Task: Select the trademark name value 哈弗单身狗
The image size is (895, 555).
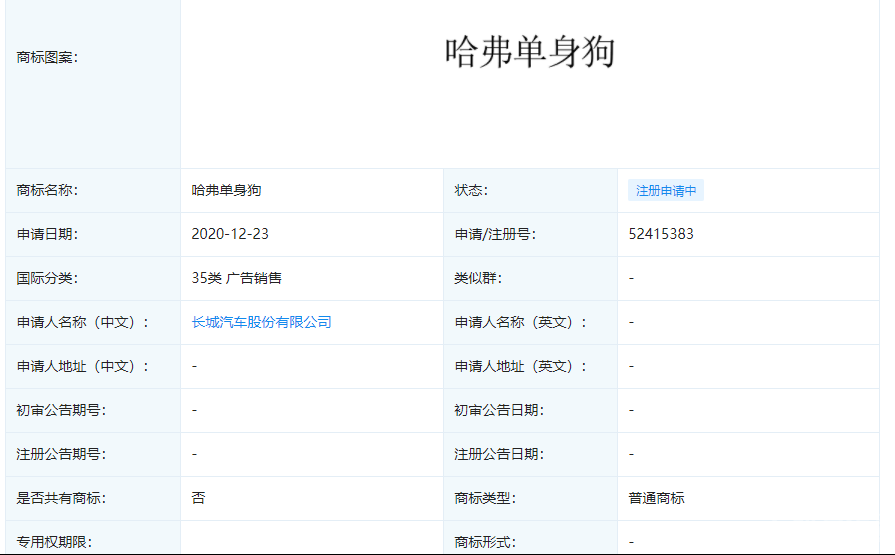Action: (226, 190)
